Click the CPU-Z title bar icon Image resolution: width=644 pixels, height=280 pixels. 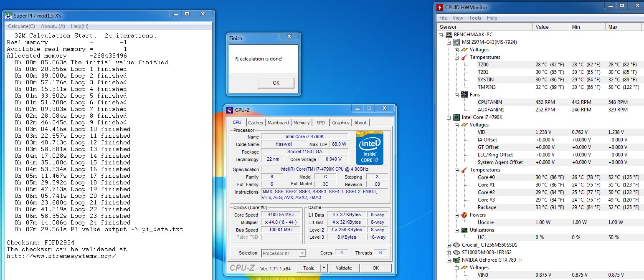[230, 110]
